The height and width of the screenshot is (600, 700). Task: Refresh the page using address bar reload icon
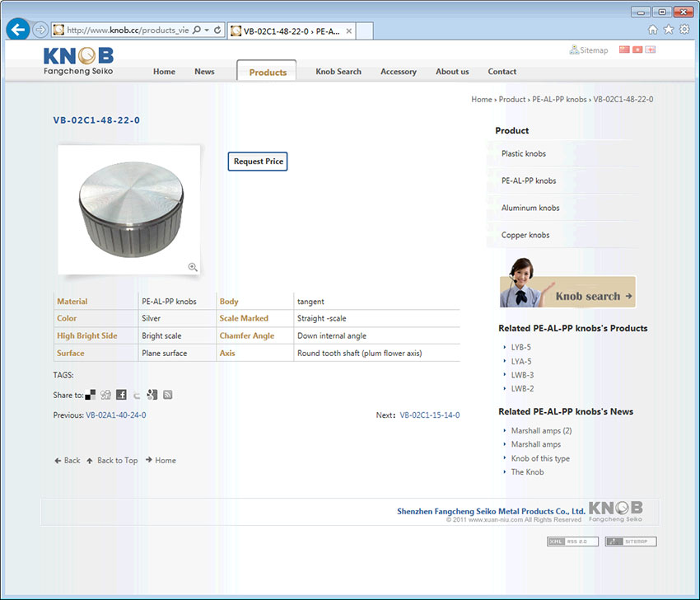pyautogui.click(x=217, y=30)
